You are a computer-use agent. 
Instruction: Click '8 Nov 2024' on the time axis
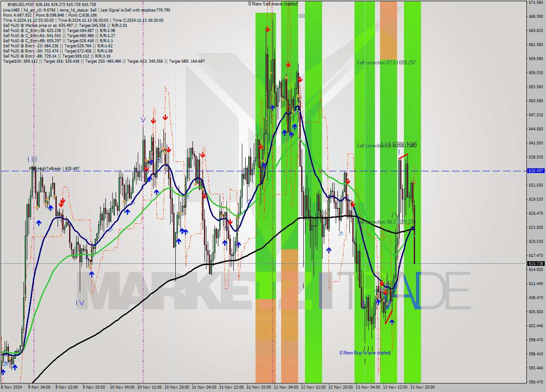(11, 387)
